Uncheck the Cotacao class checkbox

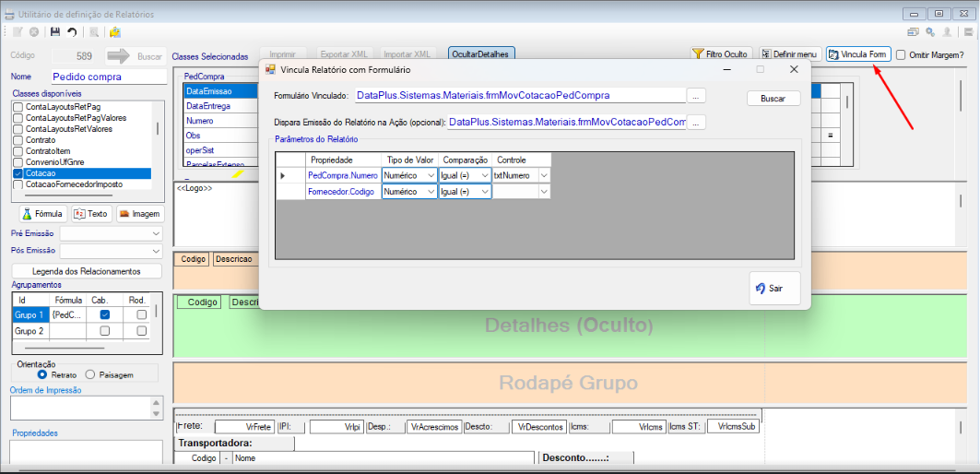click(18, 173)
